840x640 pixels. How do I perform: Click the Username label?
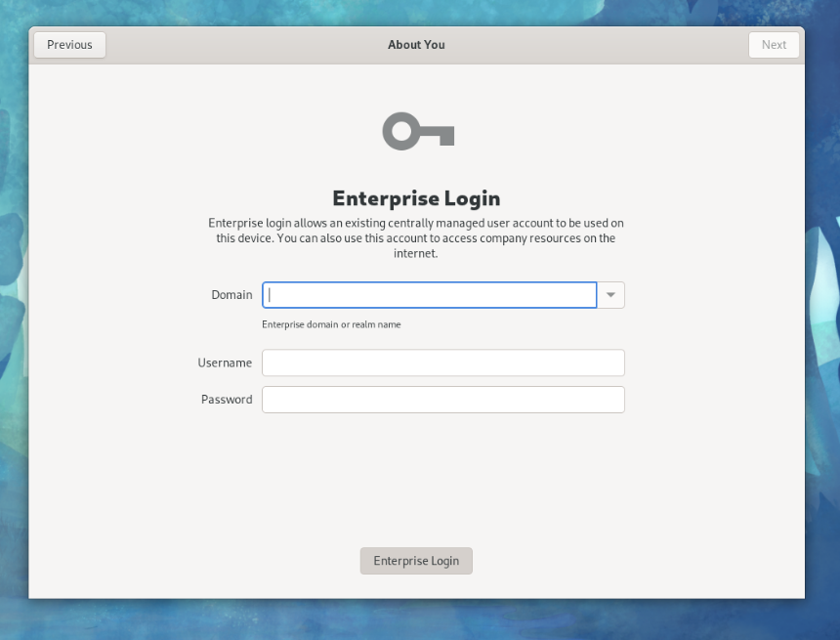click(225, 363)
